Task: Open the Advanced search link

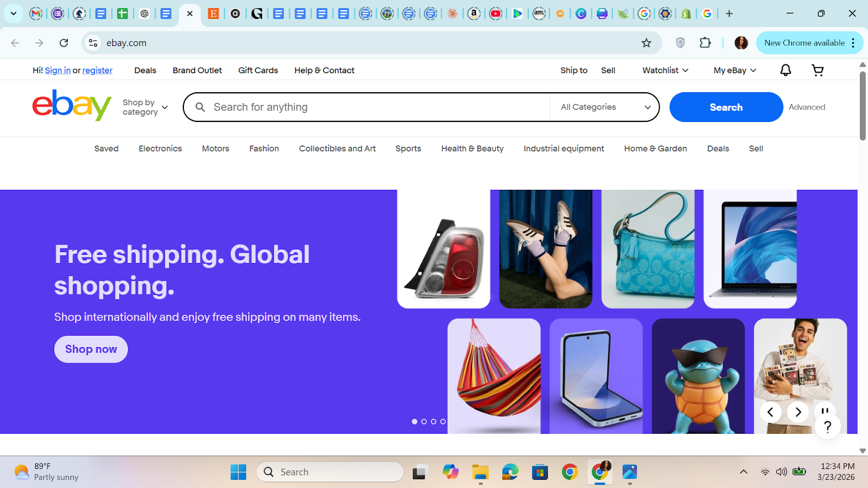Action: click(807, 107)
